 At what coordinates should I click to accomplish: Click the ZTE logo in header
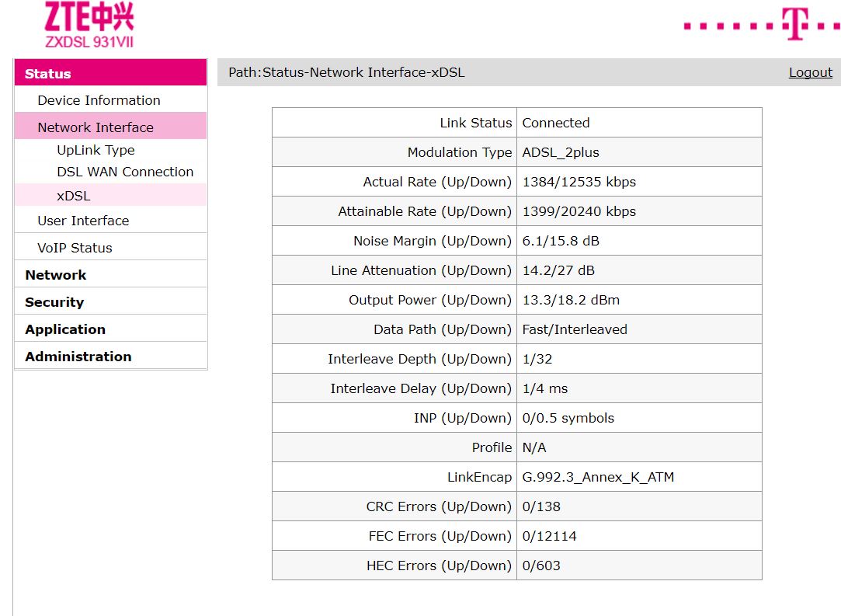point(89,25)
